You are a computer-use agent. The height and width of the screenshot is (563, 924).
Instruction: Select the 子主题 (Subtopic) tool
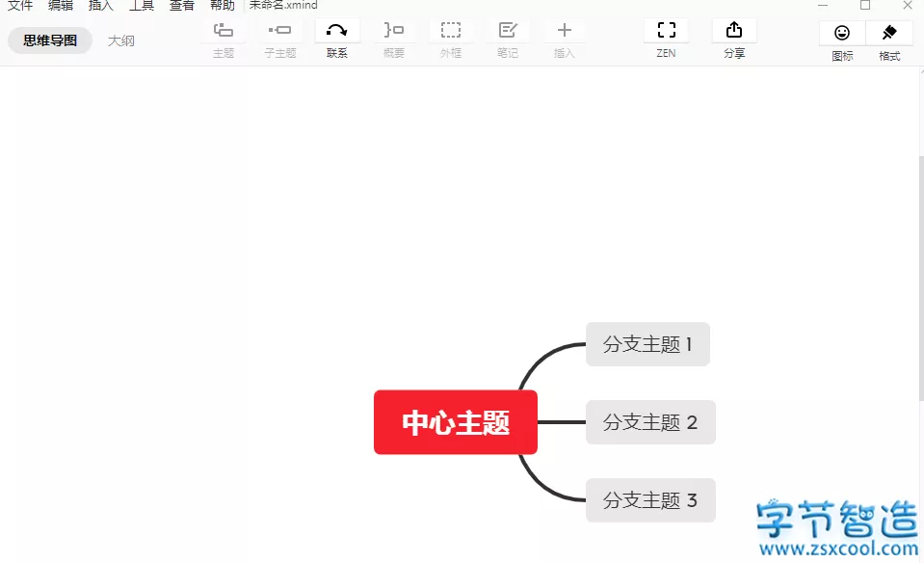click(279, 39)
